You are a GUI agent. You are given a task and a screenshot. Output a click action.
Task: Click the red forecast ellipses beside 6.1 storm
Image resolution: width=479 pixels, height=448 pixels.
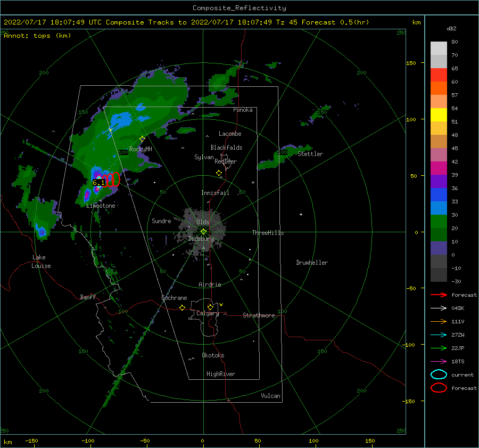tap(111, 180)
